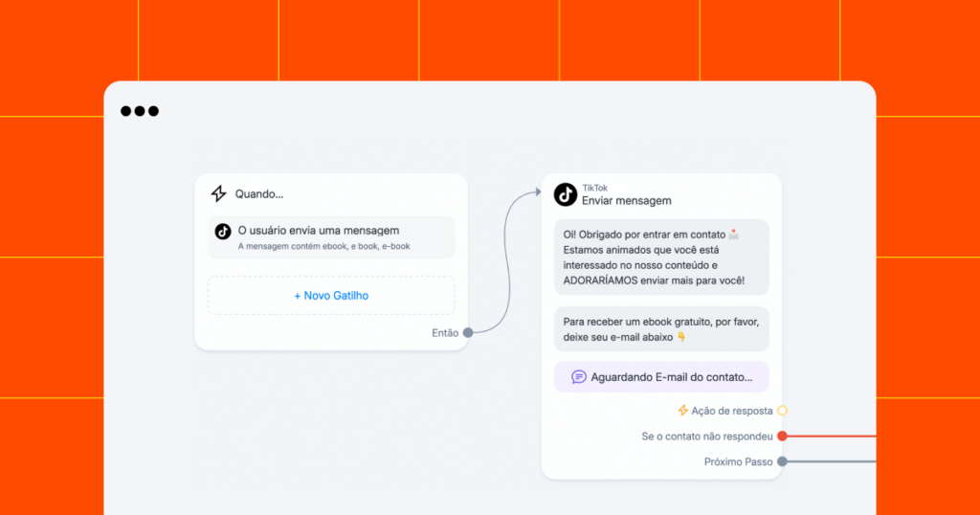Select the red 'Se o contato não respondeu' connector
Viewport: 980px width, 515px height.
(782, 437)
